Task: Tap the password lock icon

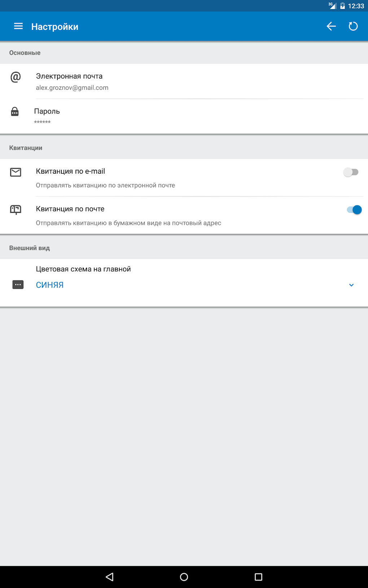Action: pyautogui.click(x=15, y=112)
